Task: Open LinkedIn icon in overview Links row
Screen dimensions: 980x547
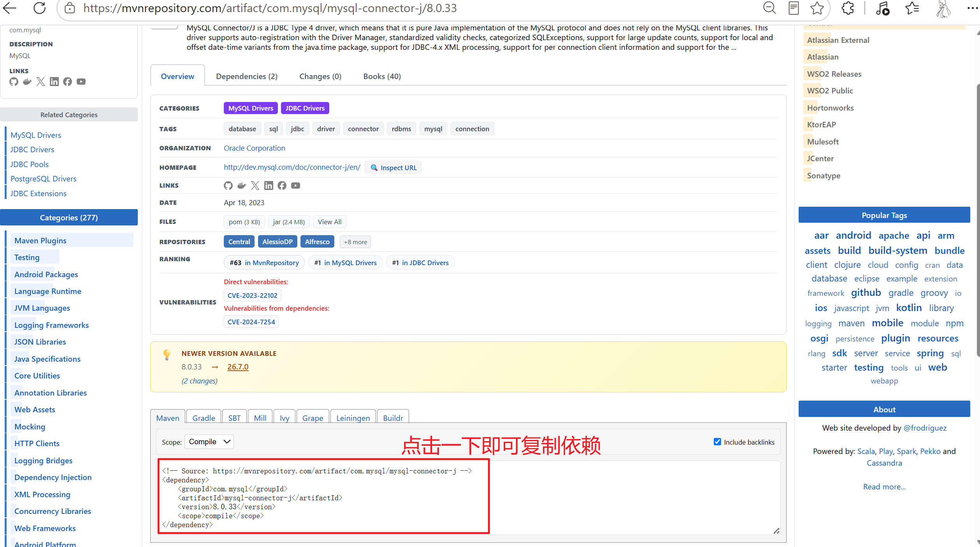Action: [x=269, y=185]
